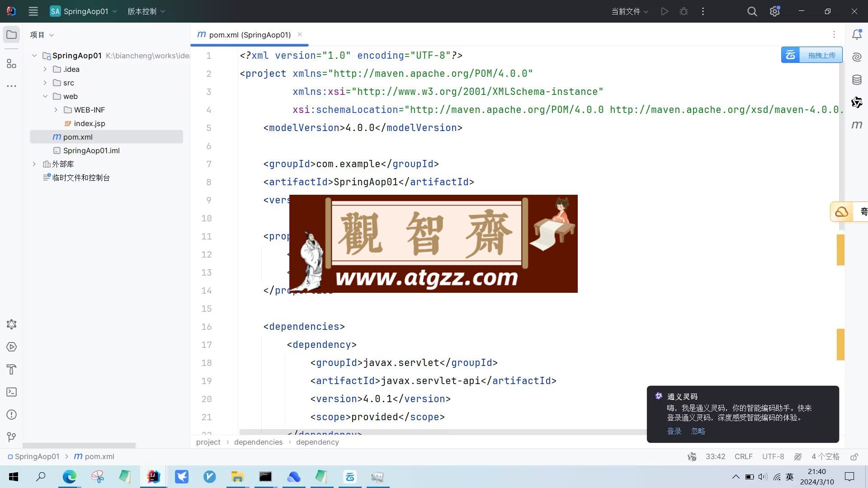Image resolution: width=868 pixels, height=488 pixels.
Task: Click 登录 in the notification
Action: tap(674, 431)
